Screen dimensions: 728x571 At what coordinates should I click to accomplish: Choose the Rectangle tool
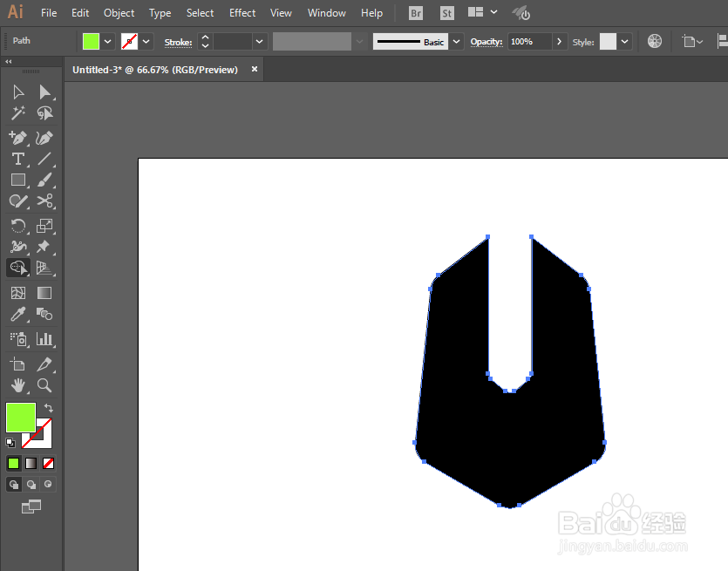pos(18,180)
